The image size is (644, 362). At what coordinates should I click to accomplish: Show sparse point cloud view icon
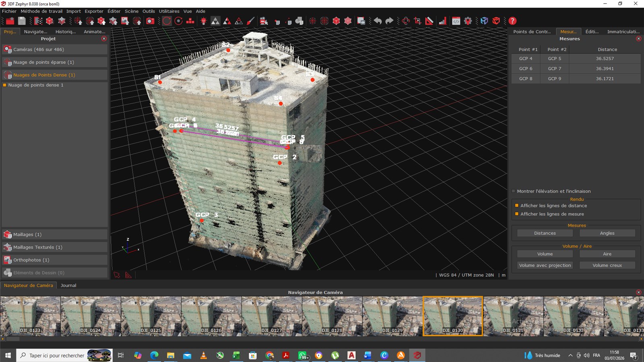tap(312, 21)
